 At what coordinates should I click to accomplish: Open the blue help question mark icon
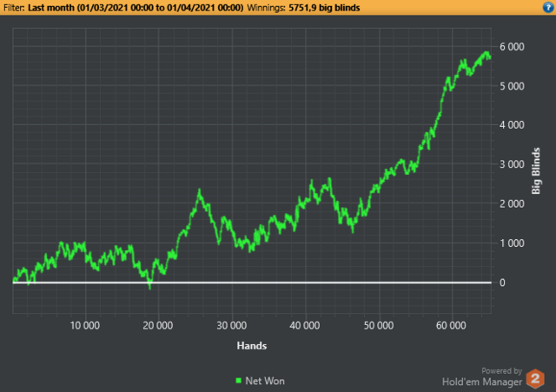(x=548, y=7)
